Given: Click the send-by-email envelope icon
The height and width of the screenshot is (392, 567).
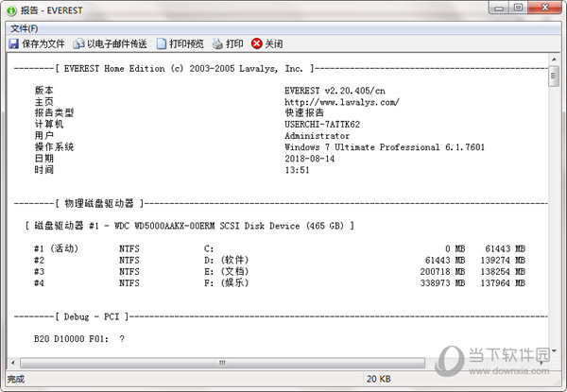Looking at the screenshot, I should point(78,43).
